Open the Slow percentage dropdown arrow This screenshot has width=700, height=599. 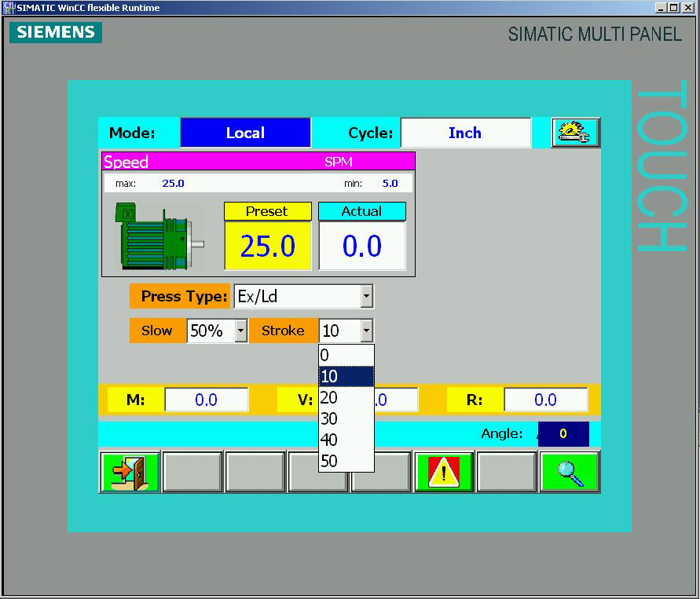click(241, 331)
